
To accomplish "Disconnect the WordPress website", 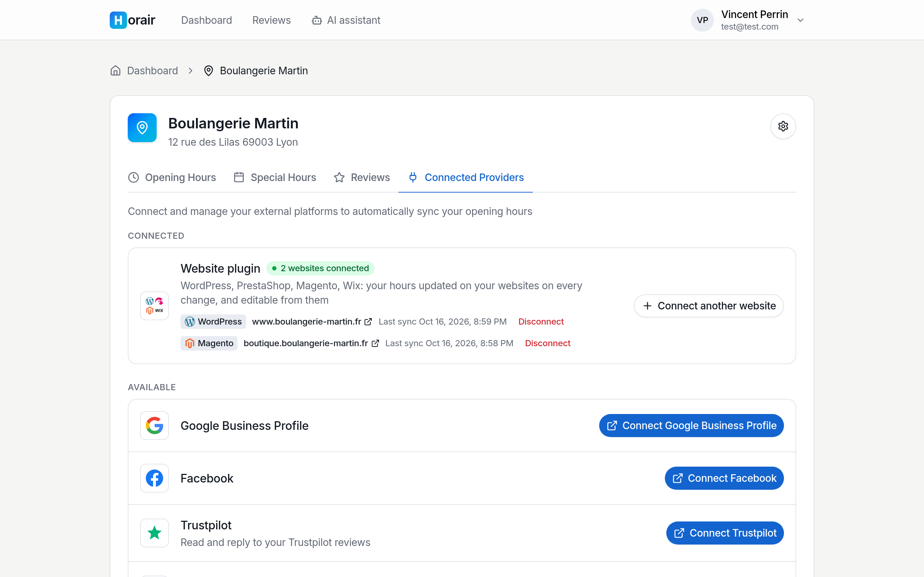I will tap(541, 322).
